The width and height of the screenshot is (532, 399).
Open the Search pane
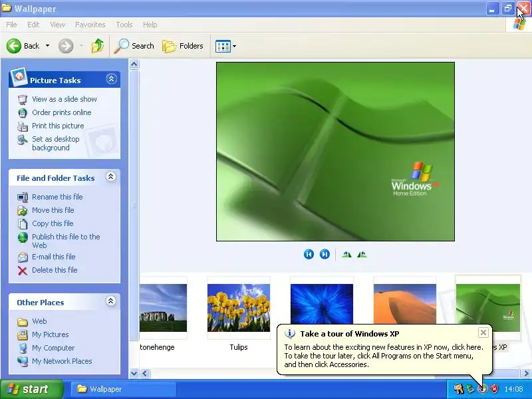[x=134, y=46]
